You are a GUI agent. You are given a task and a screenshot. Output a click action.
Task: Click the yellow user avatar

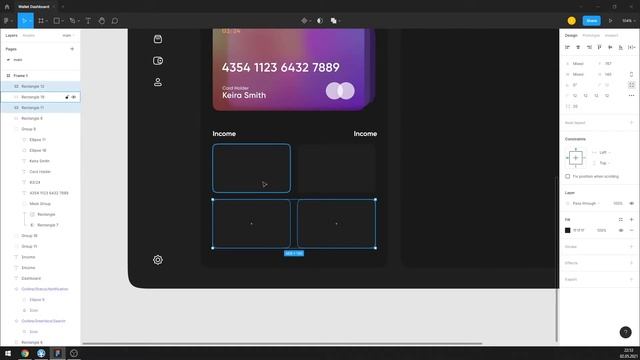tap(571, 20)
